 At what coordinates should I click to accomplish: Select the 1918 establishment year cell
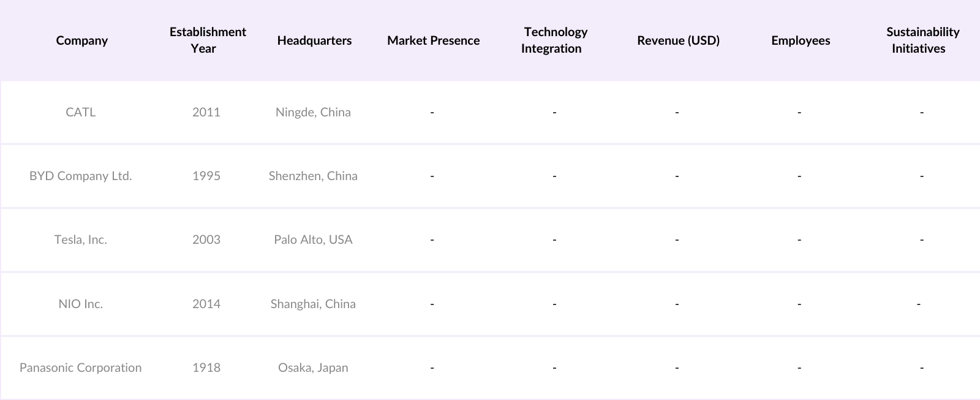click(x=206, y=368)
